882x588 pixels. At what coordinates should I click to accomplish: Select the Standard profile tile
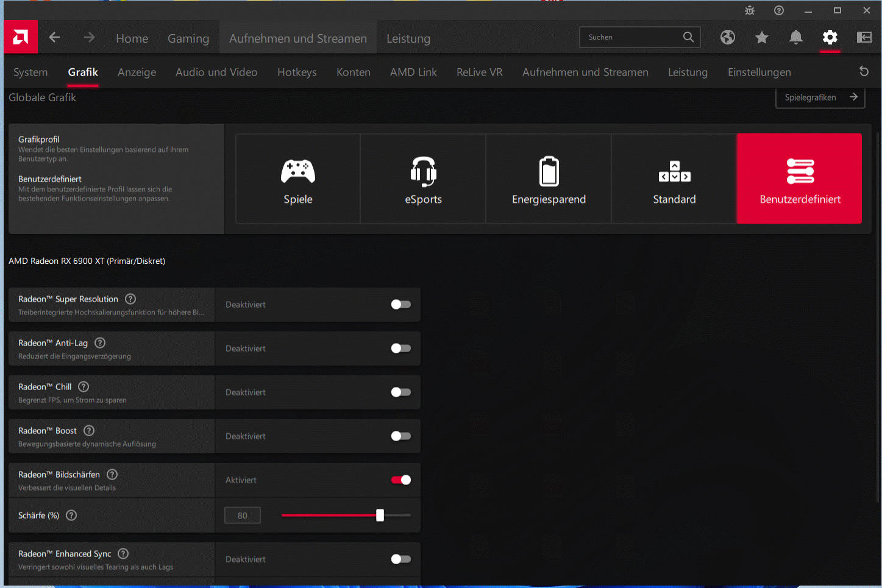[x=674, y=179]
